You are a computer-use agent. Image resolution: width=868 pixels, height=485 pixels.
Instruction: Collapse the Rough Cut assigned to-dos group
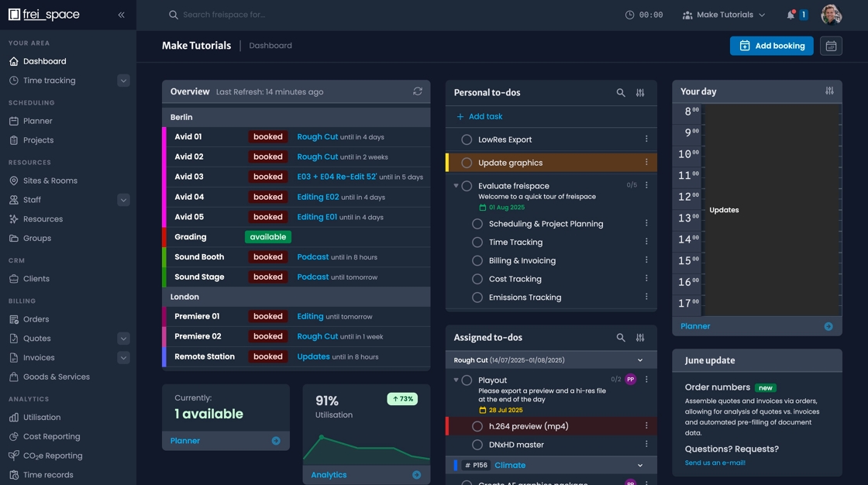click(640, 359)
